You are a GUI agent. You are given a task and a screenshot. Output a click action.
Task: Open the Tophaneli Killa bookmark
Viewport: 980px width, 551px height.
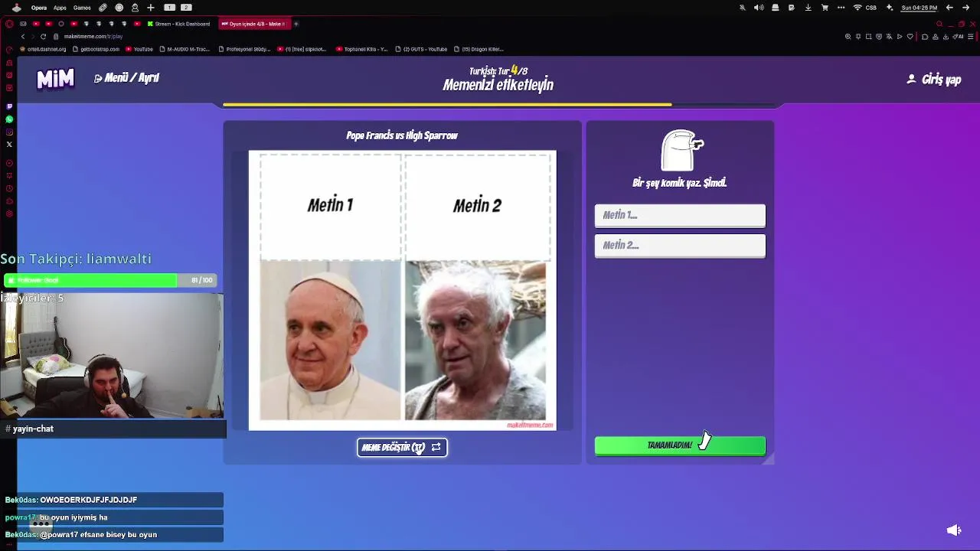pos(361,49)
